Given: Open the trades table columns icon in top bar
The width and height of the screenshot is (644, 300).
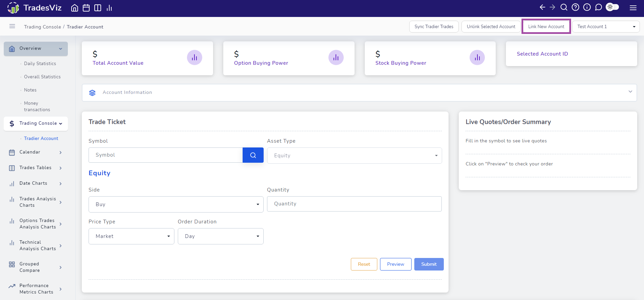Looking at the screenshot, I should (98, 8).
